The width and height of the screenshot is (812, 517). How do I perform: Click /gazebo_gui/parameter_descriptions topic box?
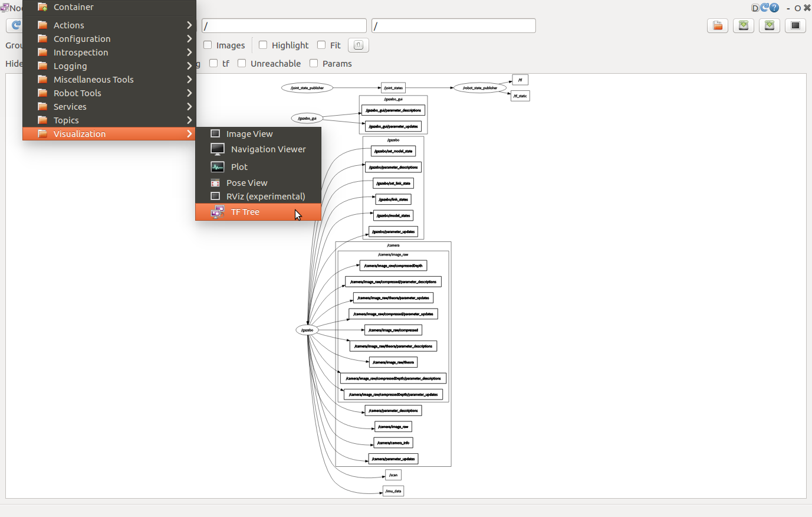tap(393, 110)
